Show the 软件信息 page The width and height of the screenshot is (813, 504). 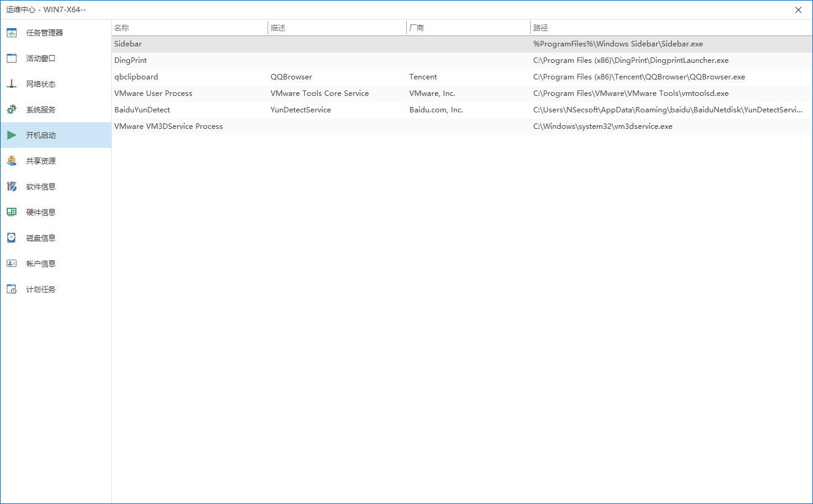[56, 187]
